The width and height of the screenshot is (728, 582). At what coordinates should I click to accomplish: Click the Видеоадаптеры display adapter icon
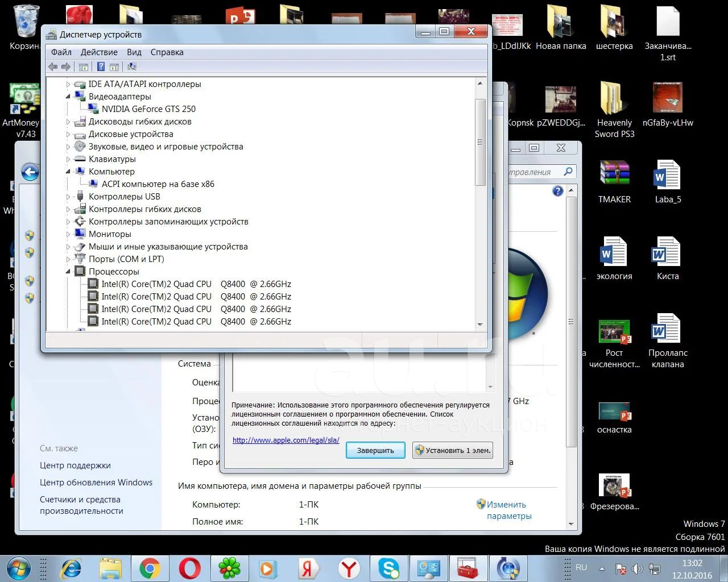coord(80,96)
